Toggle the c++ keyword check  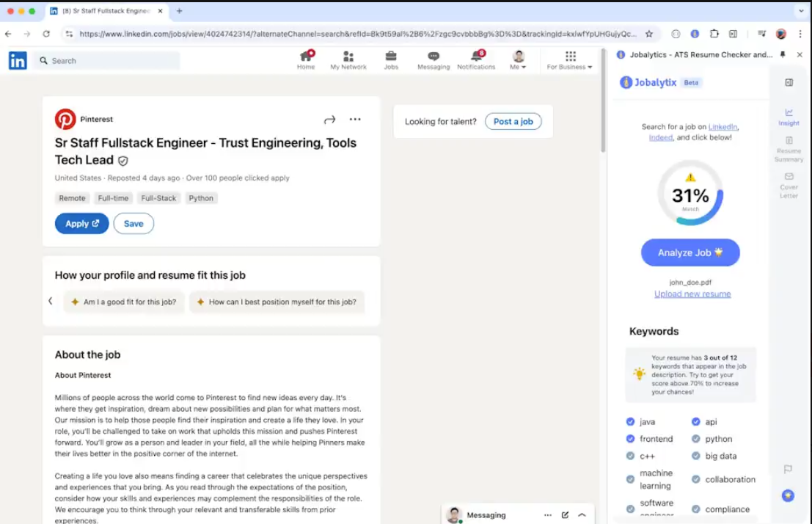[x=630, y=456]
